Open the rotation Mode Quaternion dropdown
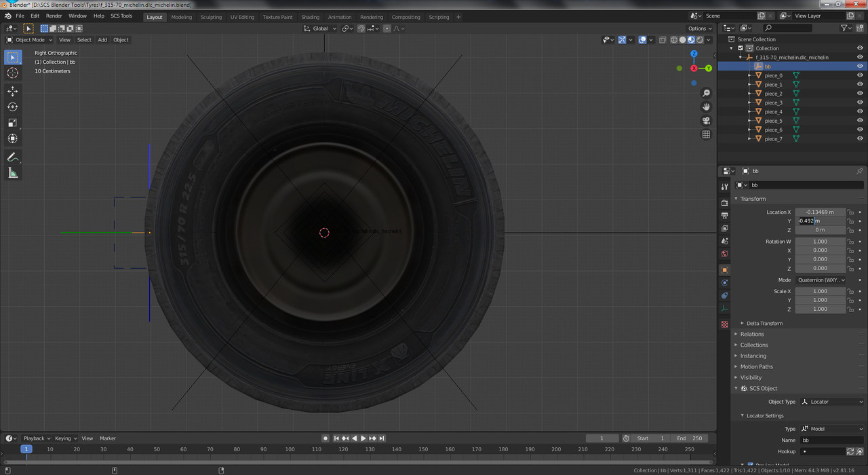Viewport: 868px width, 475px height. pyautogui.click(x=821, y=280)
